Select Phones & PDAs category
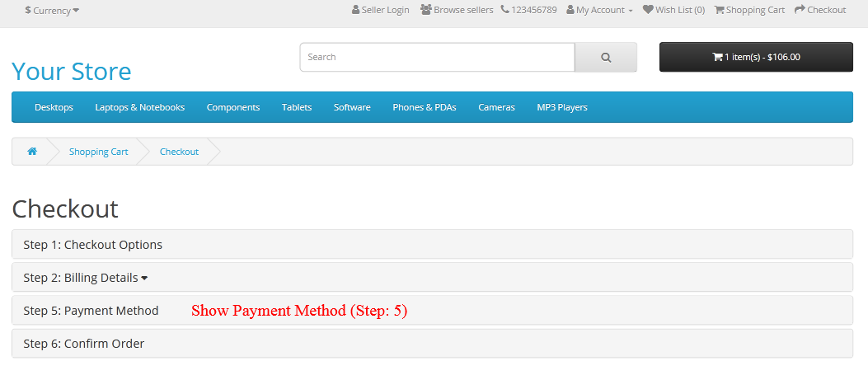This screenshot has height=375, width=868. [425, 107]
